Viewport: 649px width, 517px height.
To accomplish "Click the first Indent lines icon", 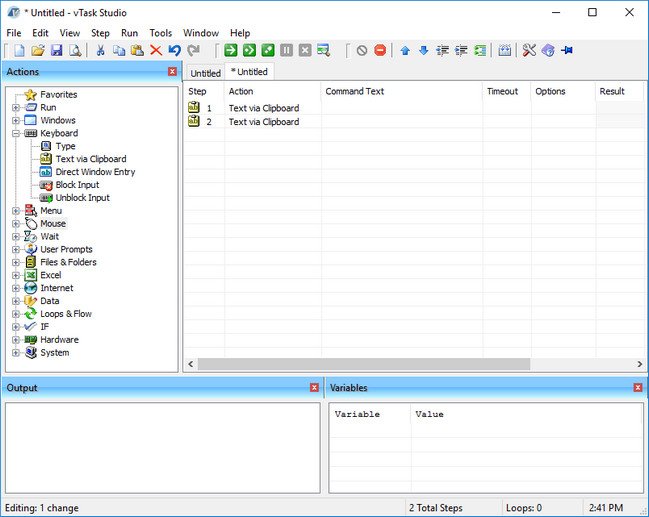I will 442,50.
